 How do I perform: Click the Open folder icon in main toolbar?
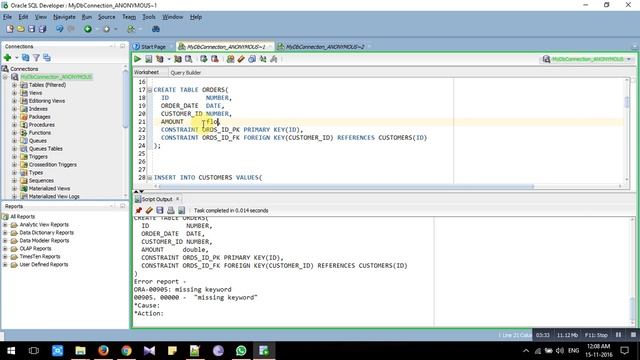pos(20,29)
